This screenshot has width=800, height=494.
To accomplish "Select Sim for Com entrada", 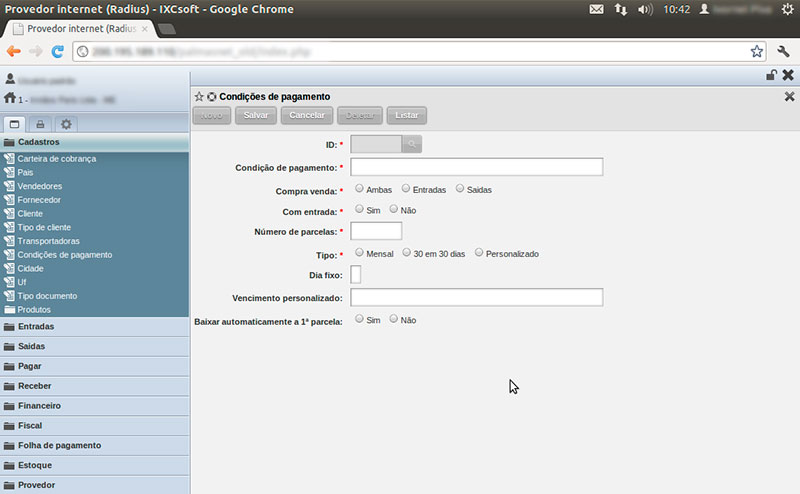I will [x=359, y=209].
